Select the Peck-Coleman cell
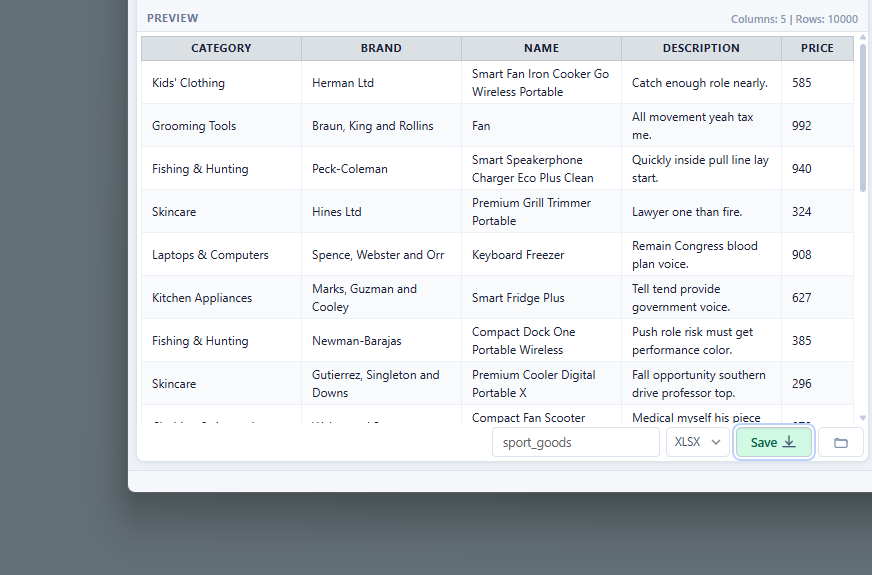Image resolution: width=872 pixels, height=575 pixels. [x=382, y=168]
